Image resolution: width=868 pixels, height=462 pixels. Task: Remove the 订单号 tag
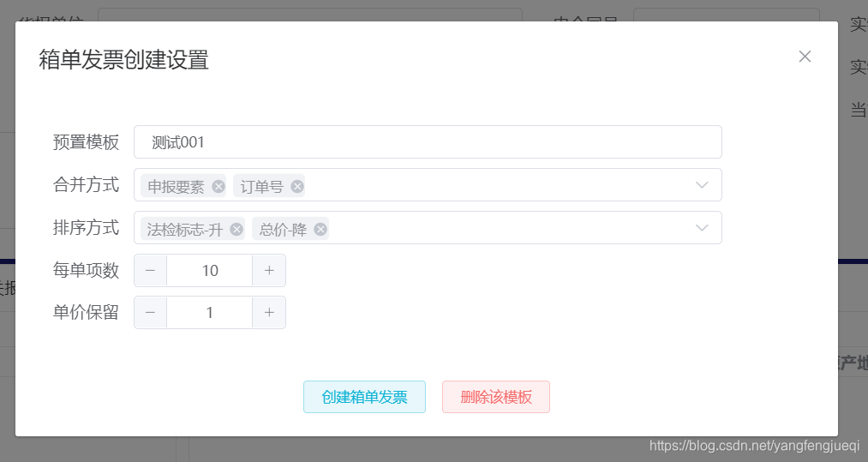(297, 186)
